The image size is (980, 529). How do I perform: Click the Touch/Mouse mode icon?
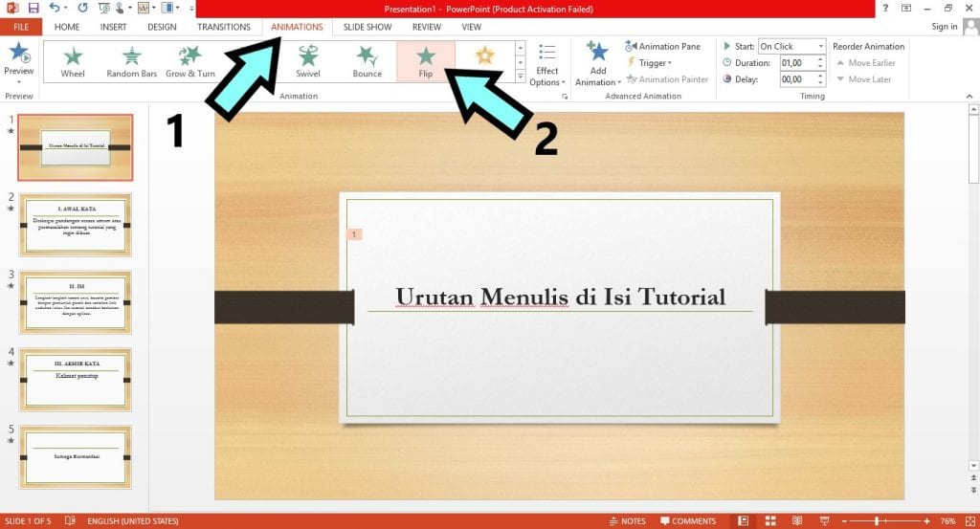point(120,8)
